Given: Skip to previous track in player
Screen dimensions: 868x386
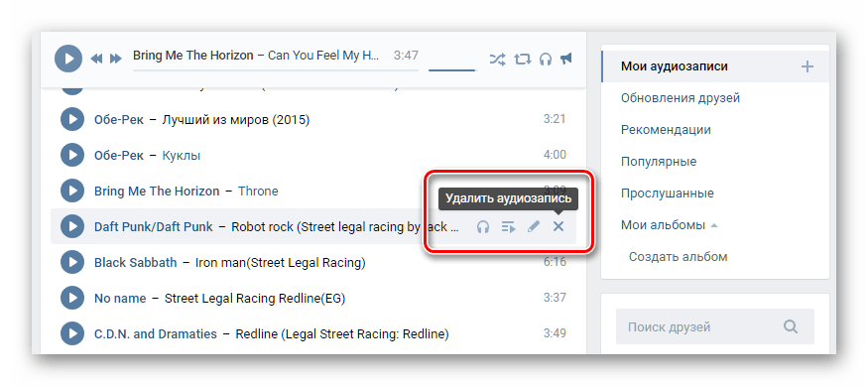Looking at the screenshot, I should (96, 59).
